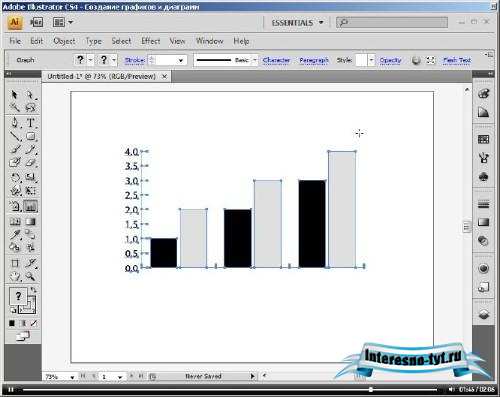Select the Hand tool

15,276
